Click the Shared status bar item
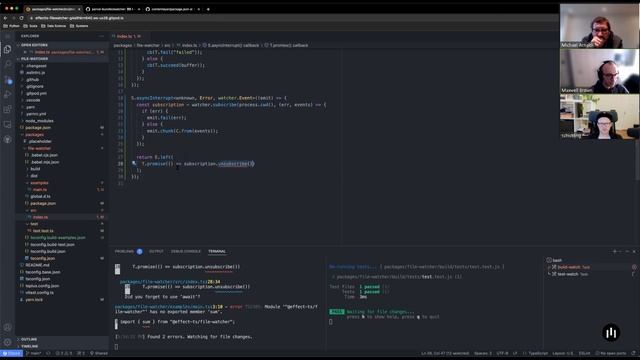 coord(99,353)
